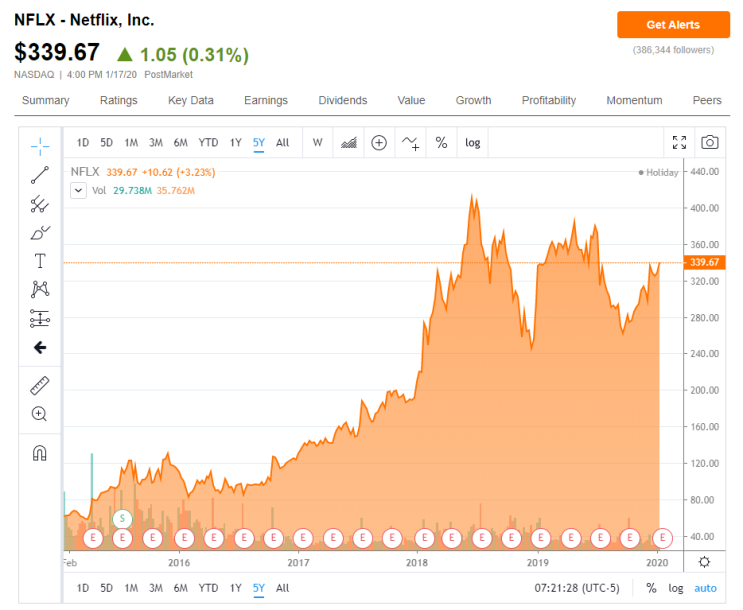Select the 1Y range in top toolbar
This screenshot has width=743, height=610.
(235, 142)
